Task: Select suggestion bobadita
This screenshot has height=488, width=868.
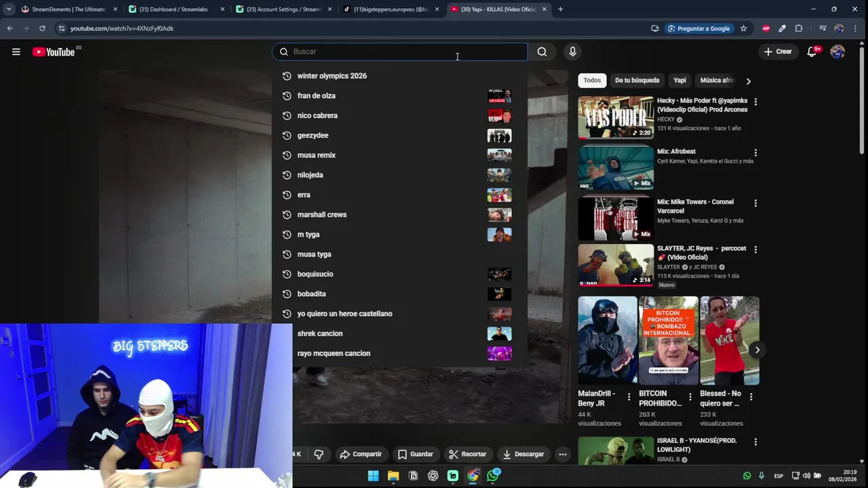Action: 399,294
